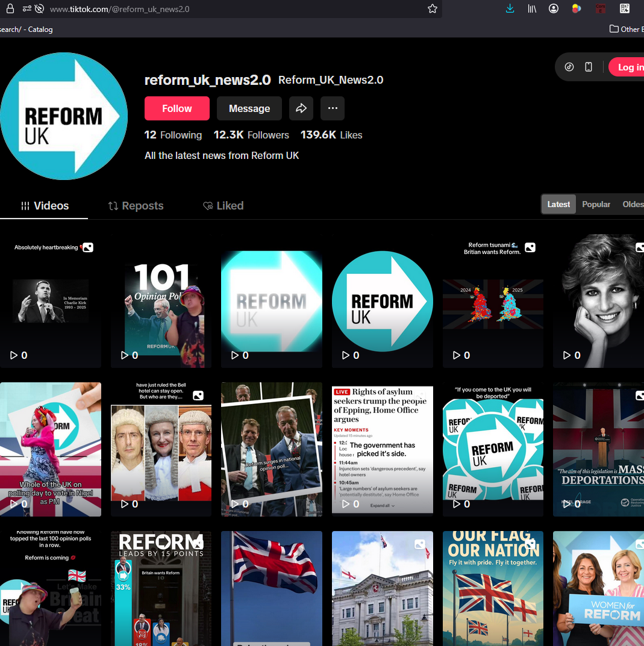644x646 pixels.
Task: Open the sharp round Reform UK logo video
Action: (x=383, y=301)
